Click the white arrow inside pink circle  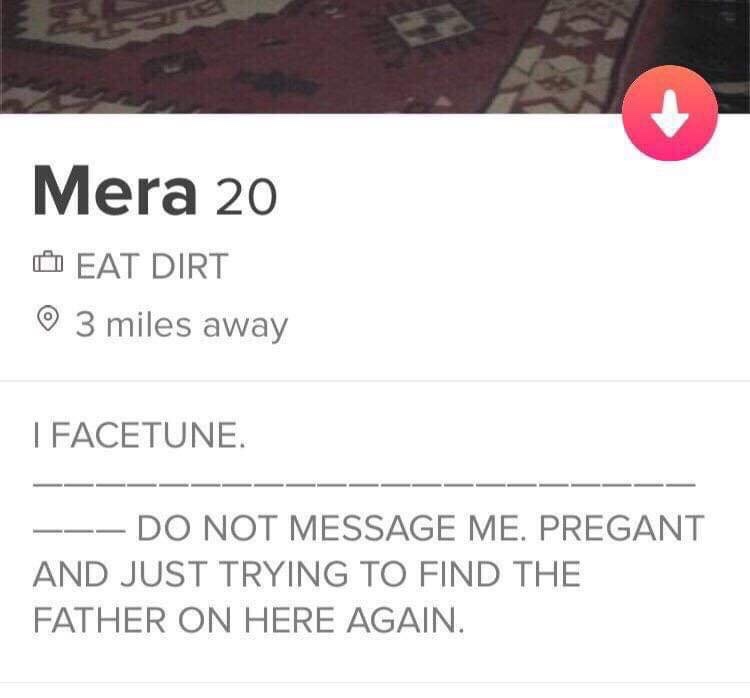pos(670,113)
